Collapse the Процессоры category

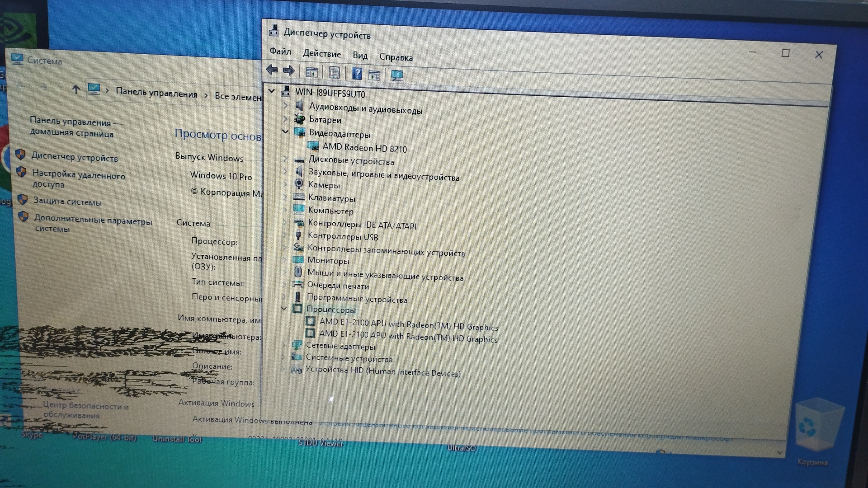pyautogui.click(x=284, y=308)
